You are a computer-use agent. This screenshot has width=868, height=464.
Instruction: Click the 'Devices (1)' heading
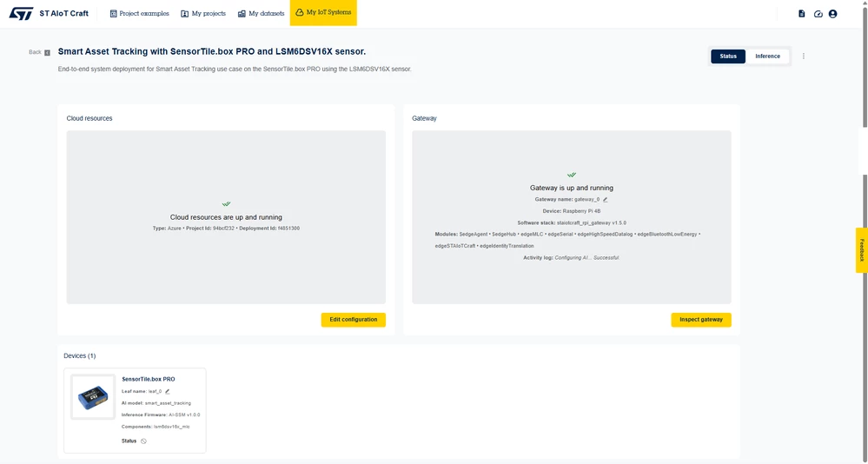80,356
